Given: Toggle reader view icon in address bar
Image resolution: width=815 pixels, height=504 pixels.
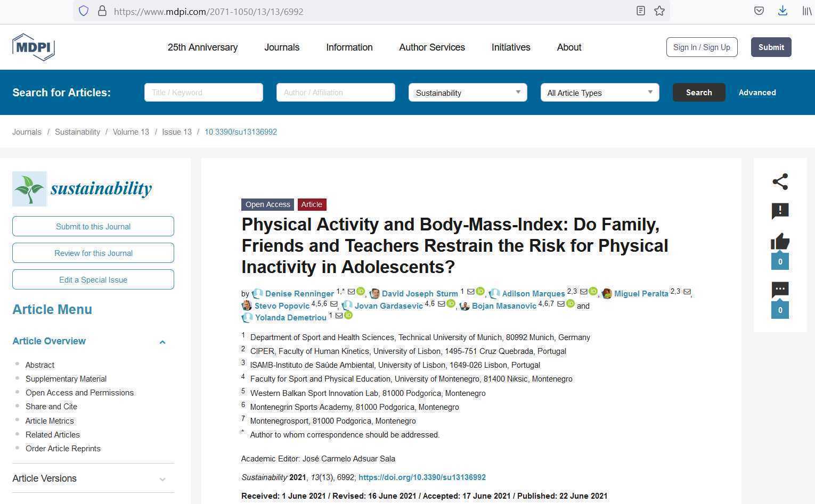Looking at the screenshot, I should [641, 11].
